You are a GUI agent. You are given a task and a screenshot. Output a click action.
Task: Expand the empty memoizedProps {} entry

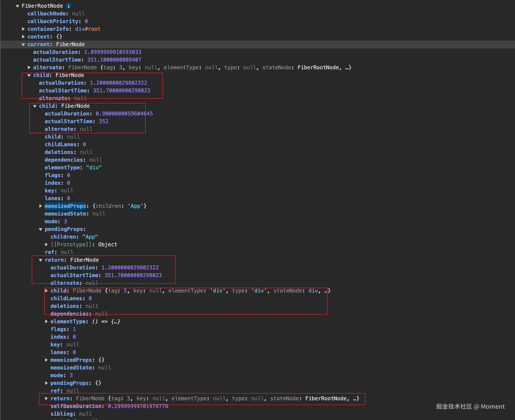46,360
